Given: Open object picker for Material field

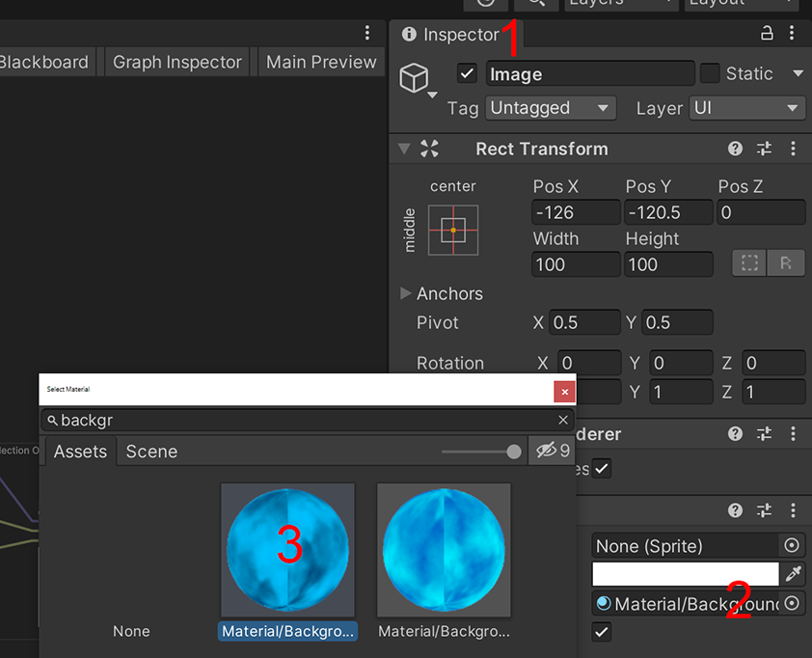Looking at the screenshot, I should [793, 604].
